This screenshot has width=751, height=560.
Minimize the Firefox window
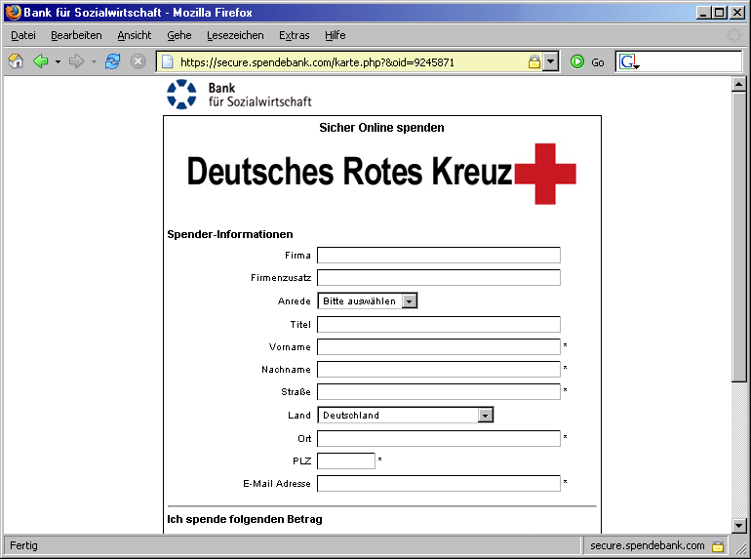coord(702,13)
